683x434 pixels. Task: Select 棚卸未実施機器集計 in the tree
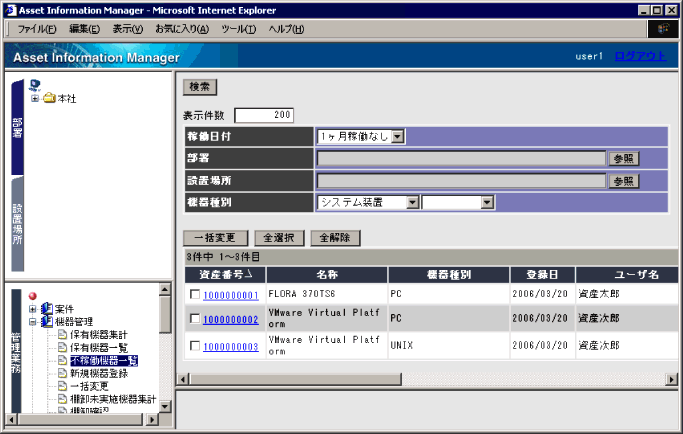113,399
